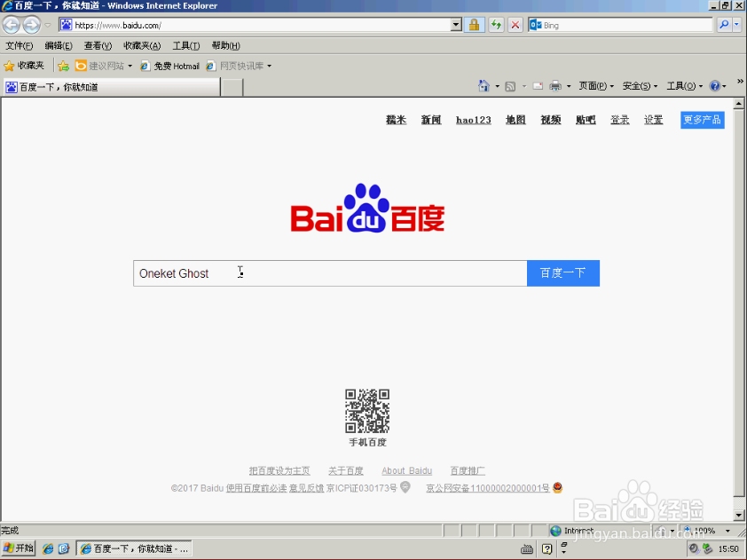
Task: Open the zoom level 100% dropdown
Action: coord(727,531)
